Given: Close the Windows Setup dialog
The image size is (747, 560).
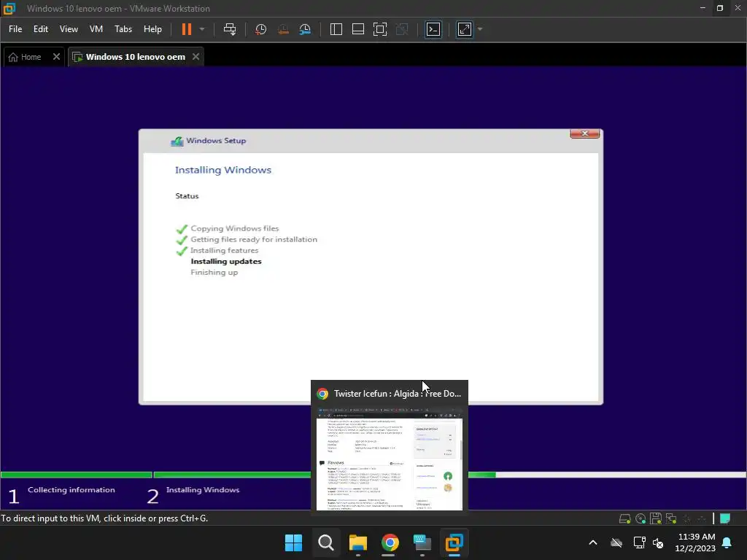Looking at the screenshot, I should (584, 133).
